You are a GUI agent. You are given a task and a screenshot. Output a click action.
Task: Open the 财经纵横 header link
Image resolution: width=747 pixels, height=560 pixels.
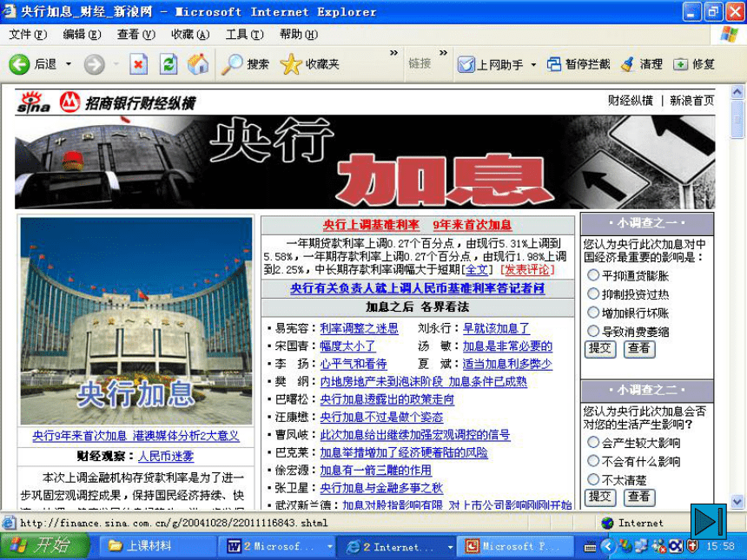click(x=631, y=101)
